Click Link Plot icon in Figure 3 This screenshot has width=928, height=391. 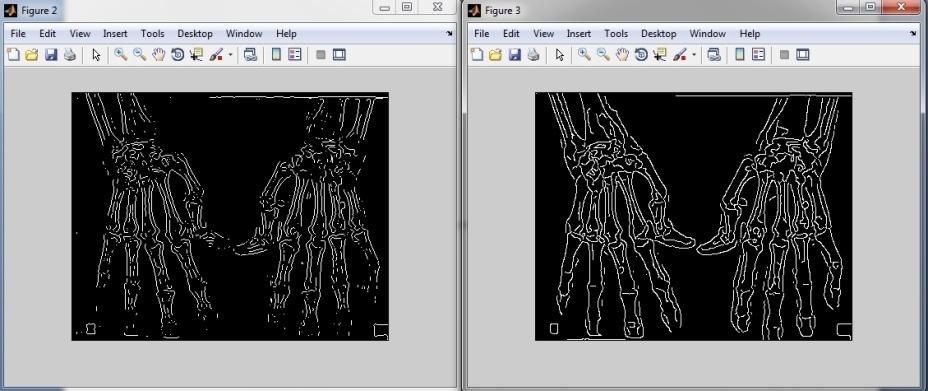[714, 55]
